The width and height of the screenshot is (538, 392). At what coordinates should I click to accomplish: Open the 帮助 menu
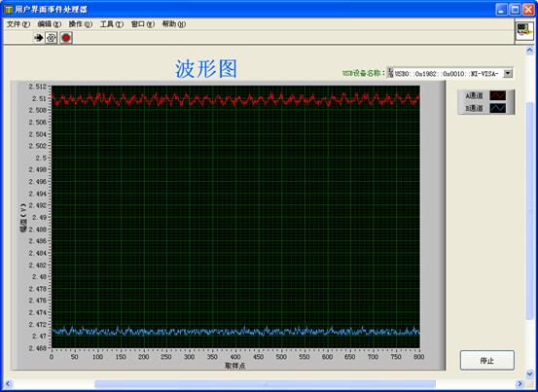173,24
